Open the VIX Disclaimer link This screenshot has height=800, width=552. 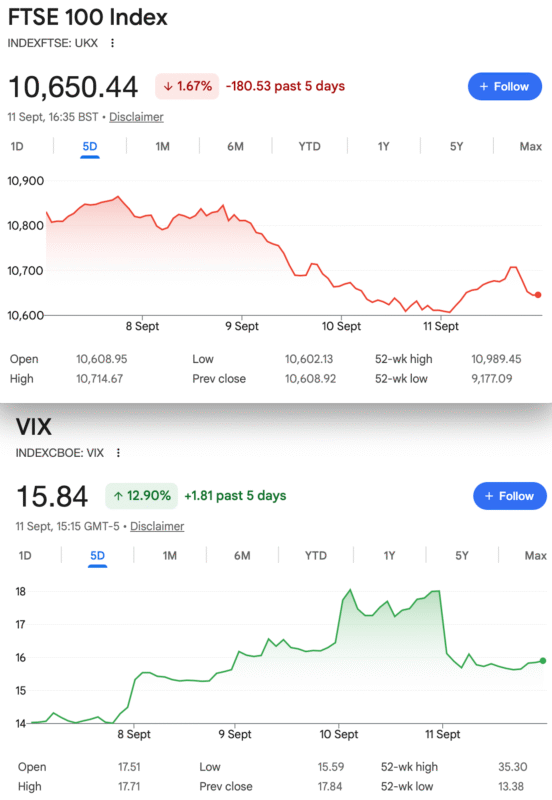pos(157,526)
